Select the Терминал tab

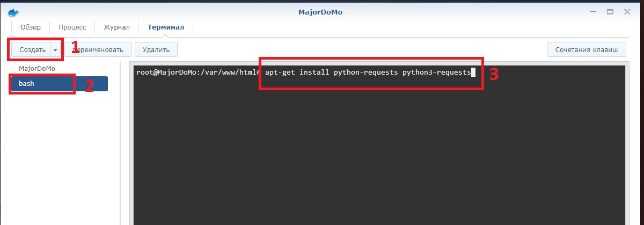coord(166,27)
